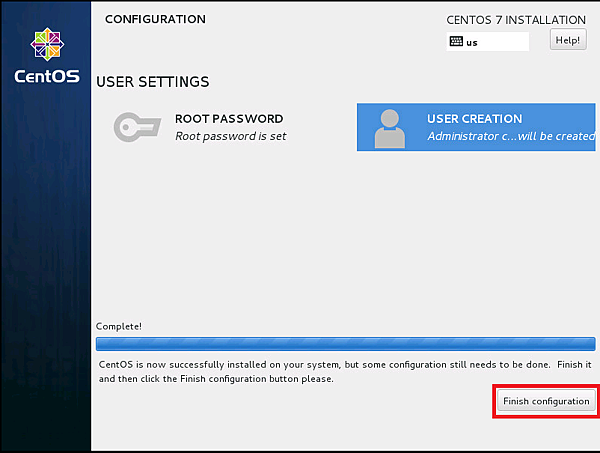Click the blue installation progress bar

tap(345, 343)
